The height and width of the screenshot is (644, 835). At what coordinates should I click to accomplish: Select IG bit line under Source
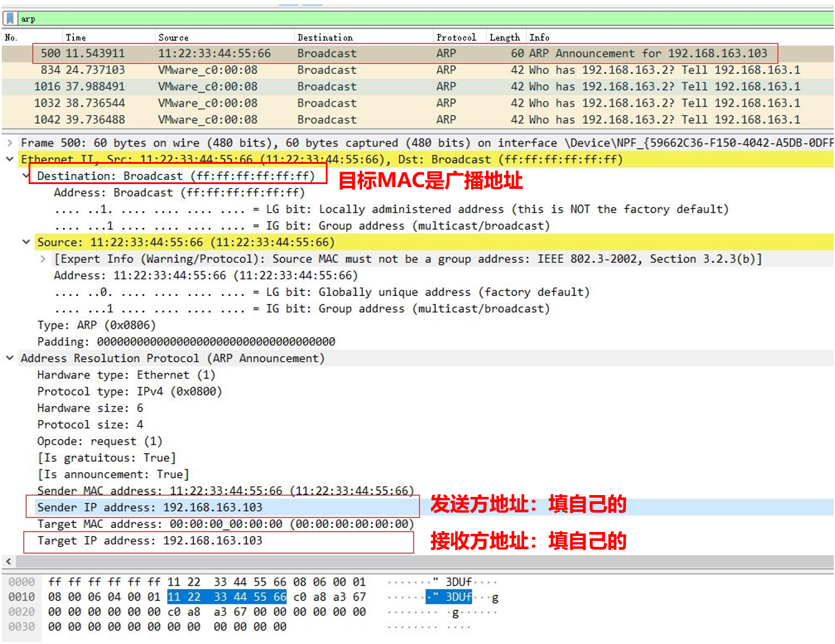[x=302, y=309]
